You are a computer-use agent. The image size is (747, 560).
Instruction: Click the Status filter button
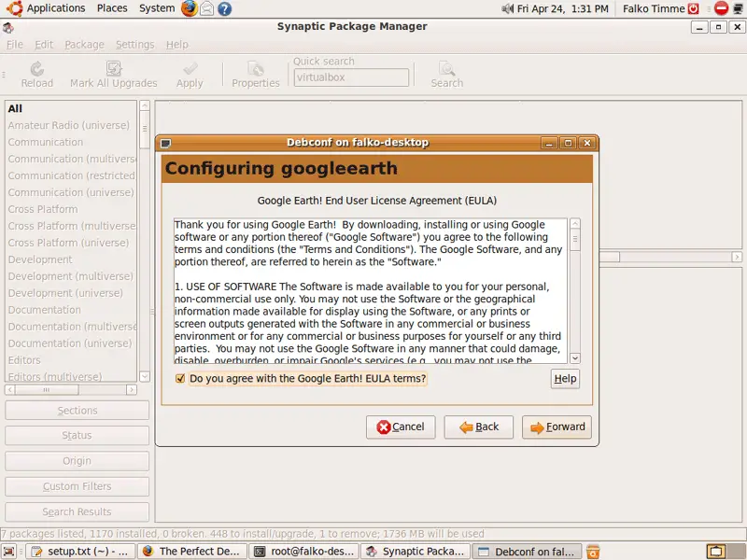tap(78, 435)
